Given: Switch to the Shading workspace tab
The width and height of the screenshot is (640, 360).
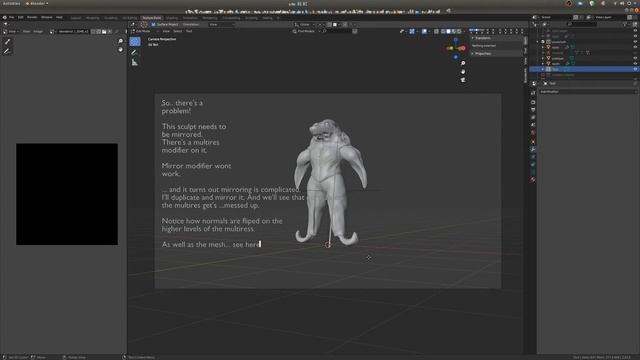Looking at the screenshot, I should tap(172, 18).
